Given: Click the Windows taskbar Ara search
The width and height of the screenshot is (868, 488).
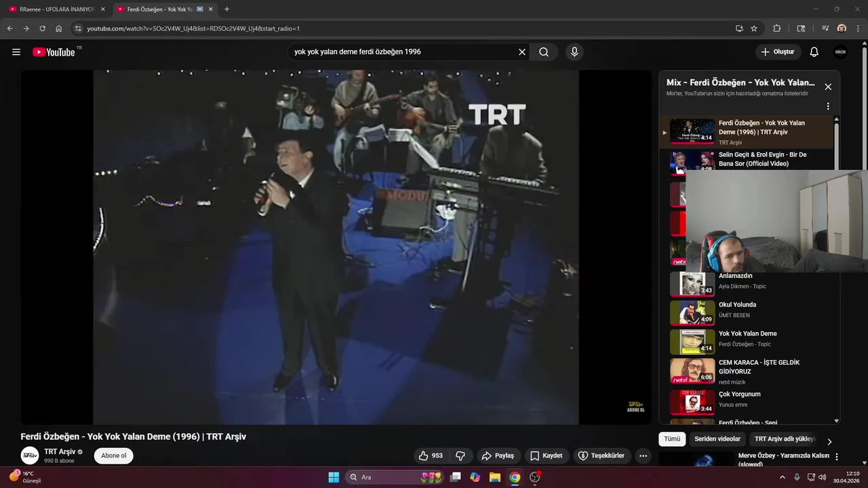Looking at the screenshot, I should [395, 477].
